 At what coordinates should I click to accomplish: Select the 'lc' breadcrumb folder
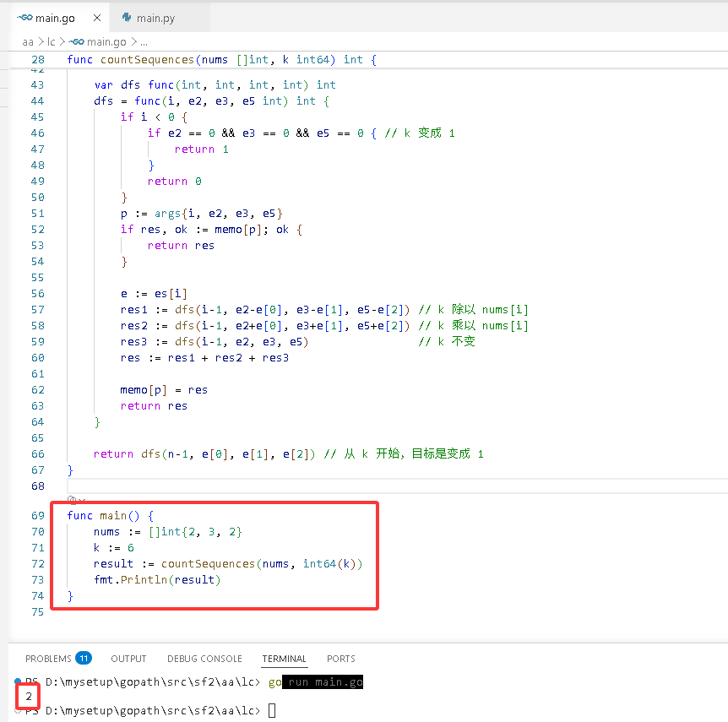(51, 42)
